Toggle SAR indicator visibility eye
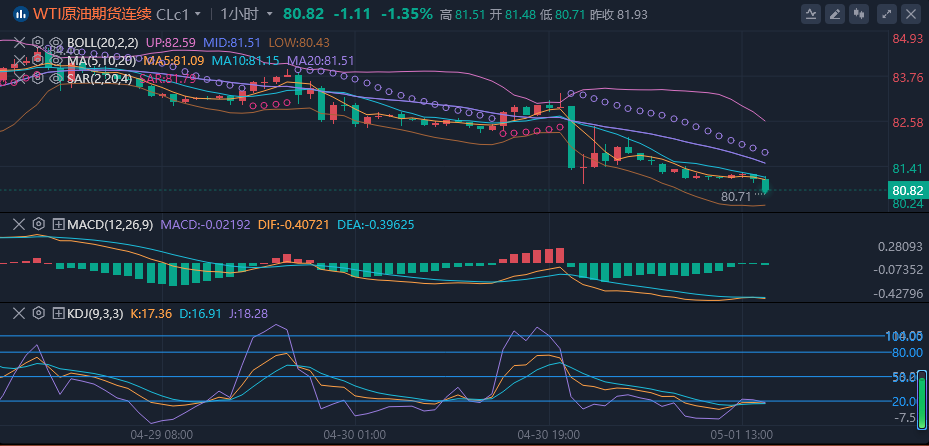 pyautogui.click(x=56, y=77)
